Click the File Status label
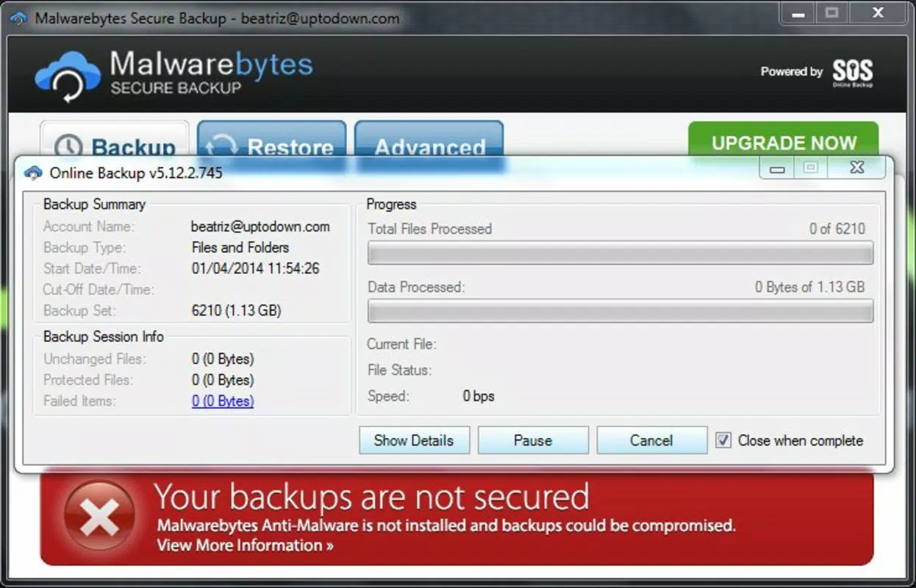Image resolution: width=916 pixels, height=588 pixels. [399, 370]
